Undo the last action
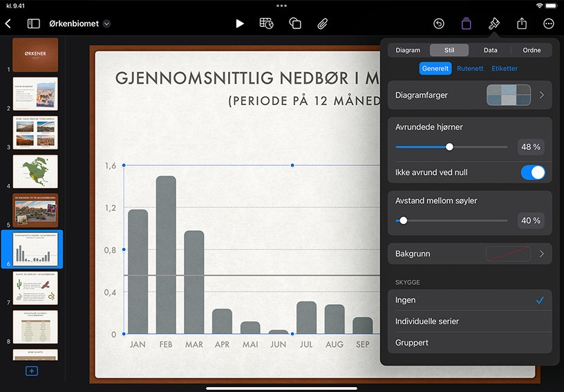Image resolution: width=564 pixels, height=392 pixels. pos(438,24)
